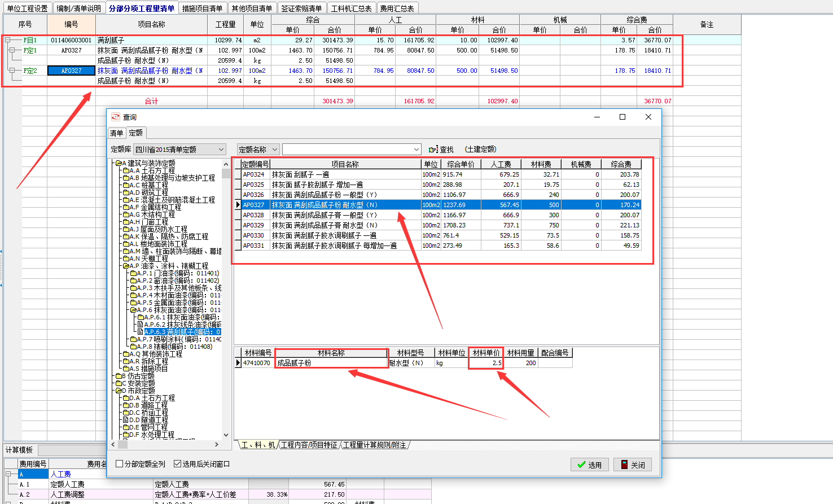
Task: Click the folder icon of A.A 土石方工程
Action: (126, 170)
